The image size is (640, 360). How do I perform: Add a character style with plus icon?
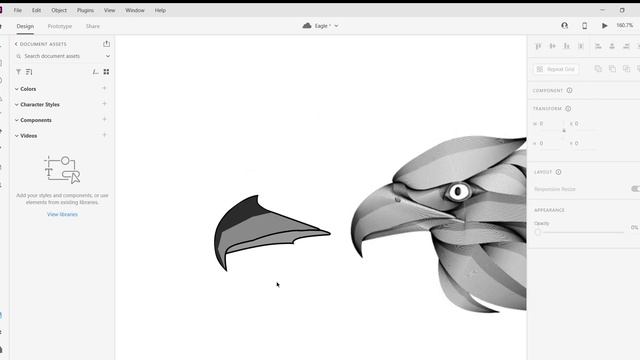coord(104,104)
